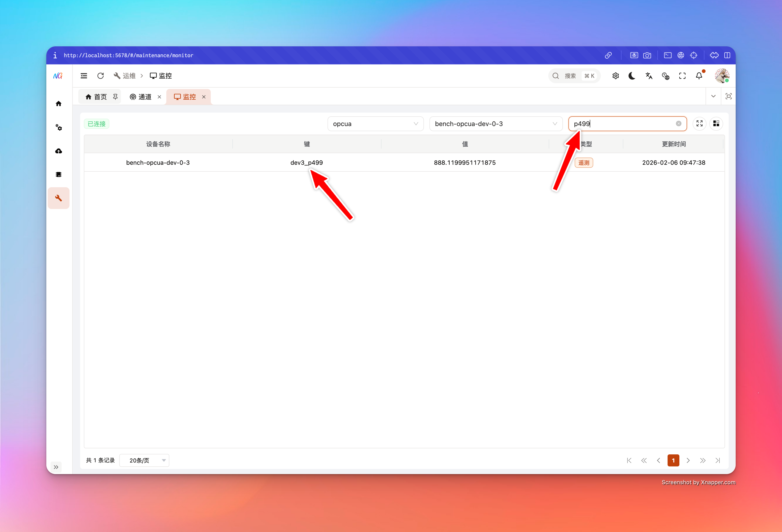Switch to card view with the grid icon
This screenshot has width=782, height=532.
(716, 123)
